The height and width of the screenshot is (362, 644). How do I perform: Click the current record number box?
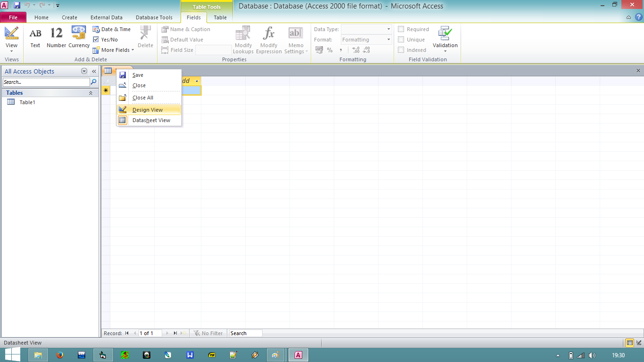click(x=150, y=333)
